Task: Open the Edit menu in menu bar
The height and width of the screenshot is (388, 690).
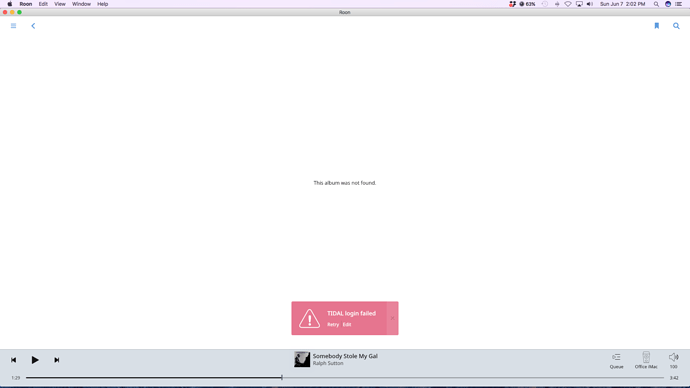Action: (x=43, y=4)
